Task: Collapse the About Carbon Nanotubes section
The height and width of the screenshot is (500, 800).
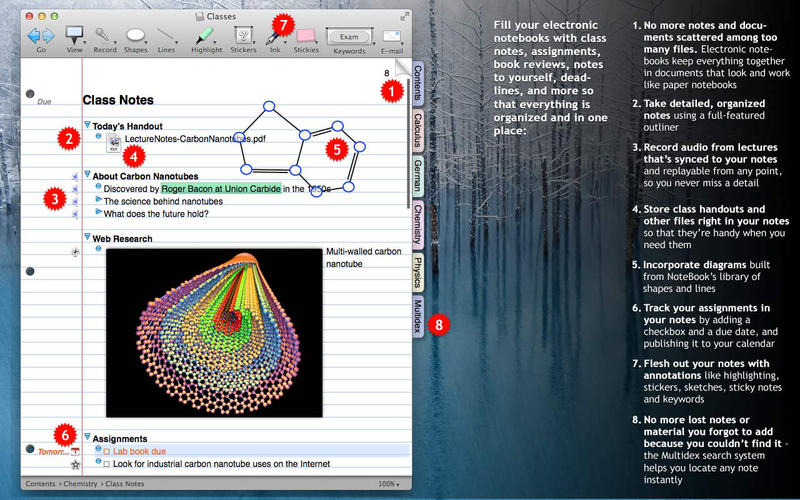Action: click(x=87, y=175)
